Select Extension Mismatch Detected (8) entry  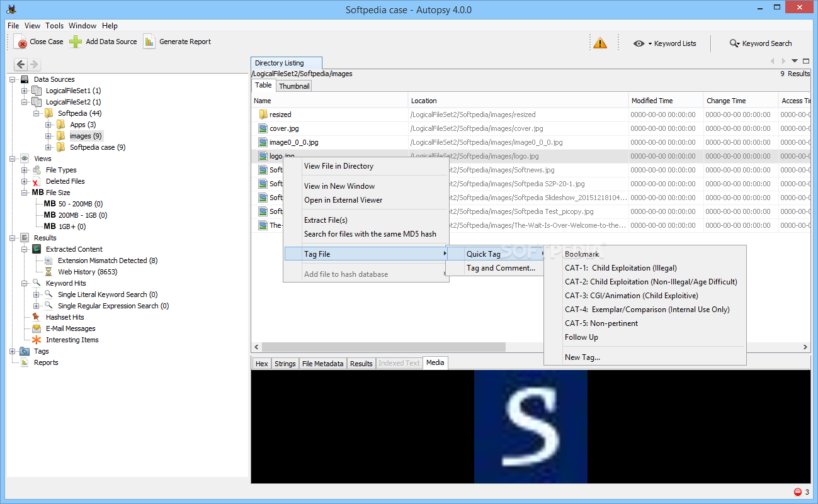[x=108, y=260]
